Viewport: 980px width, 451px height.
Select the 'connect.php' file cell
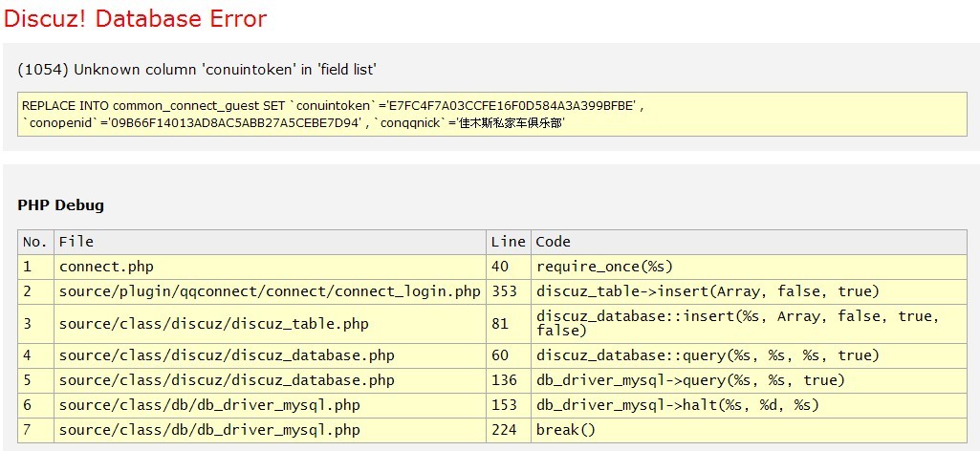point(270,267)
